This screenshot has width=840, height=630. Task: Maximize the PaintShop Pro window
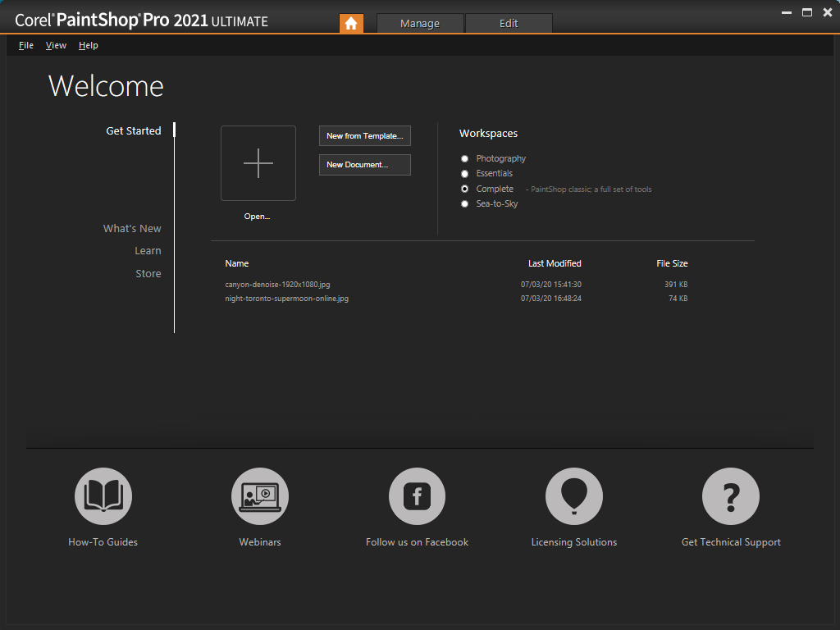coord(807,12)
